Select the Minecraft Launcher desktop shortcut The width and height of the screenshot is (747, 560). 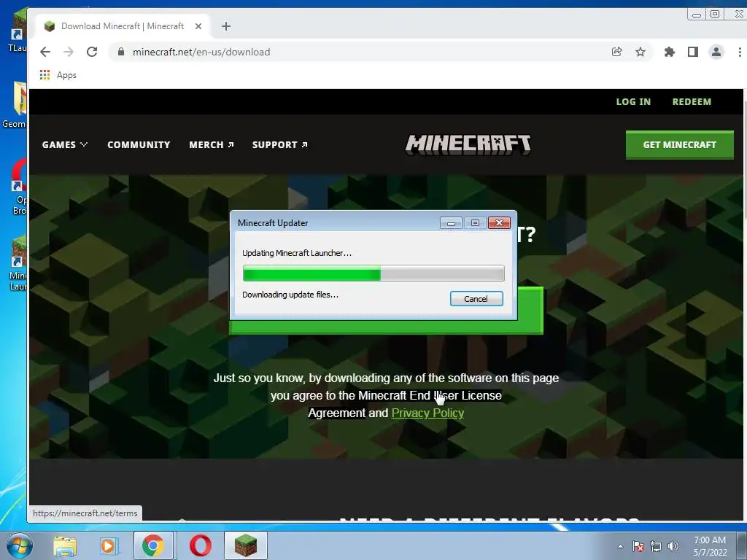(17, 262)
